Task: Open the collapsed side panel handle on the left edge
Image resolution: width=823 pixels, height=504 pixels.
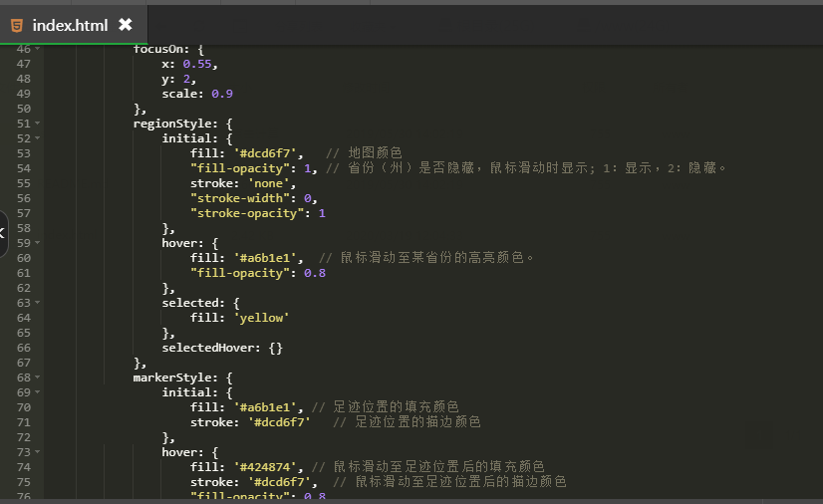Action: 3,233
